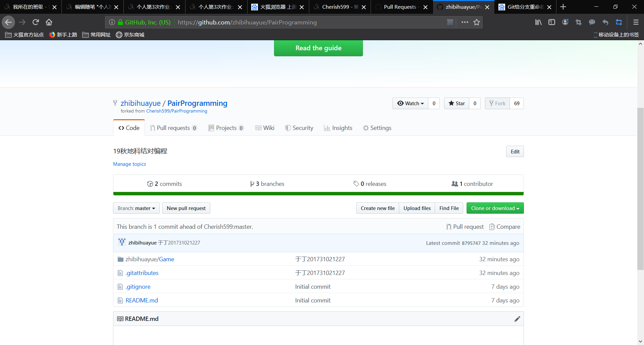View the 2 commits history
Viewport: 644px width, 345px height.
click(164, 184)
